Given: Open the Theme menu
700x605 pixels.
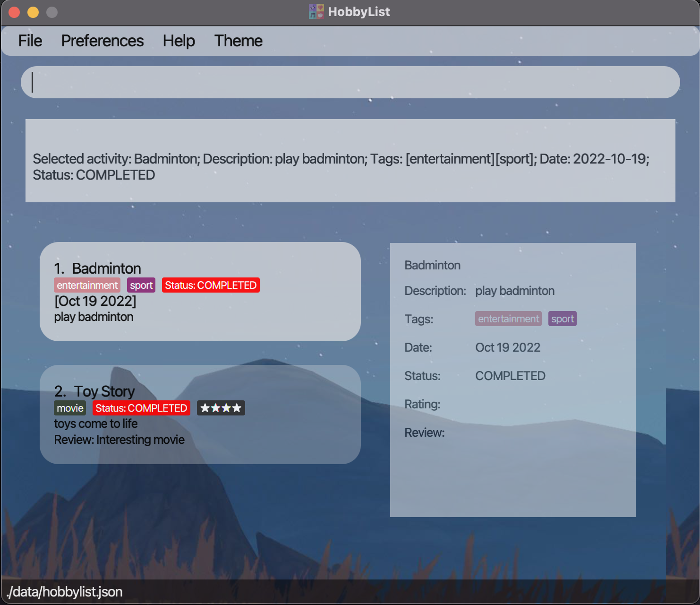Looking at the screenshot, I should coord(239,41).
